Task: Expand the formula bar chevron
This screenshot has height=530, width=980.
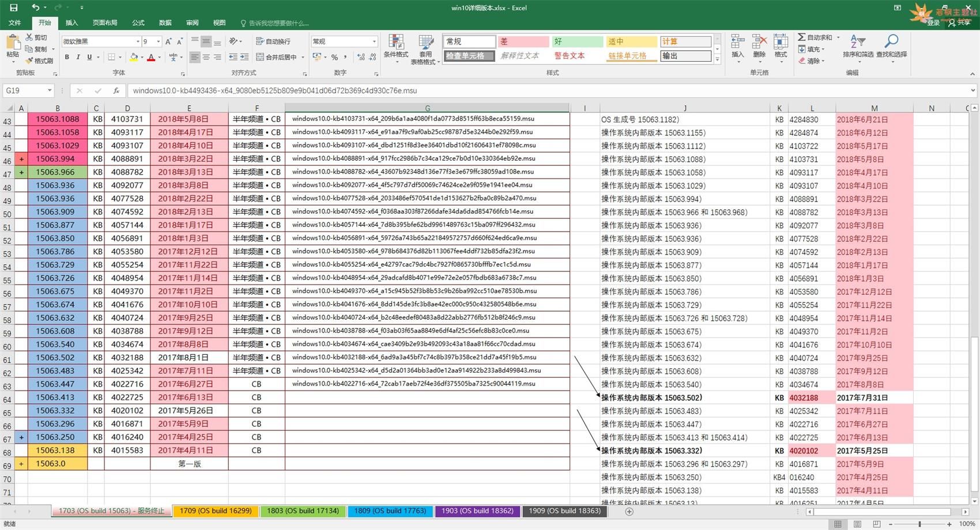Action: pyautogui.click(x=973, y=90)
